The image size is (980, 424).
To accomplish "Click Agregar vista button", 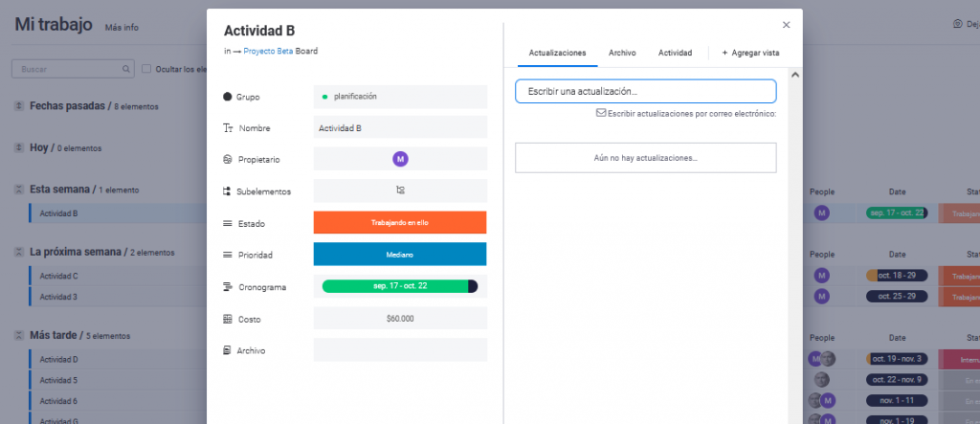I will [749, 53].
